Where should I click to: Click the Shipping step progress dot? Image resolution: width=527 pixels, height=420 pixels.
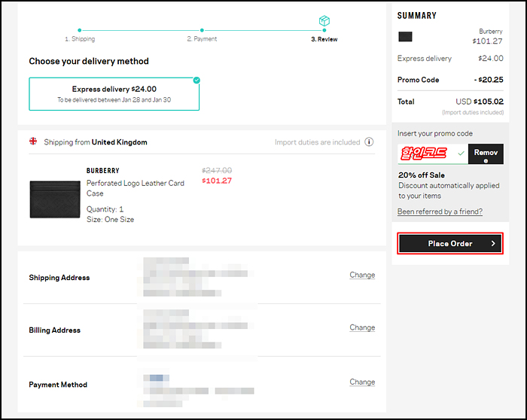[x=79, y=30]
